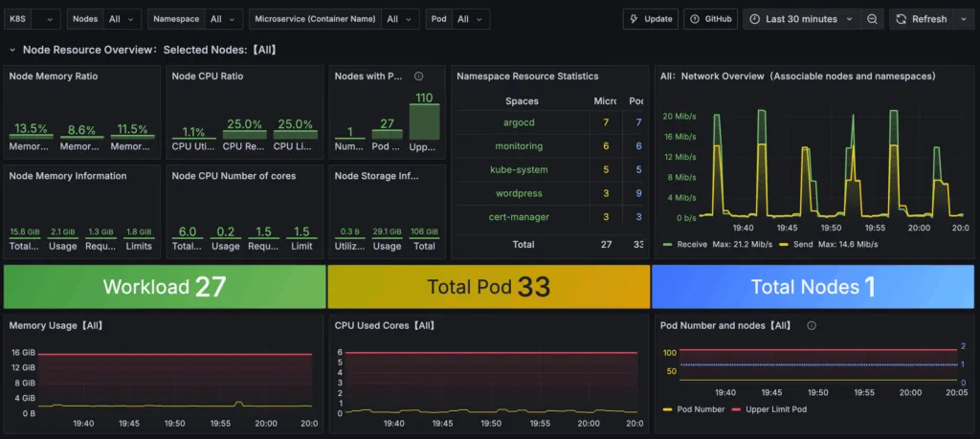Open the monitoring namespace link
980x439 pixels.
click(519, 146)
